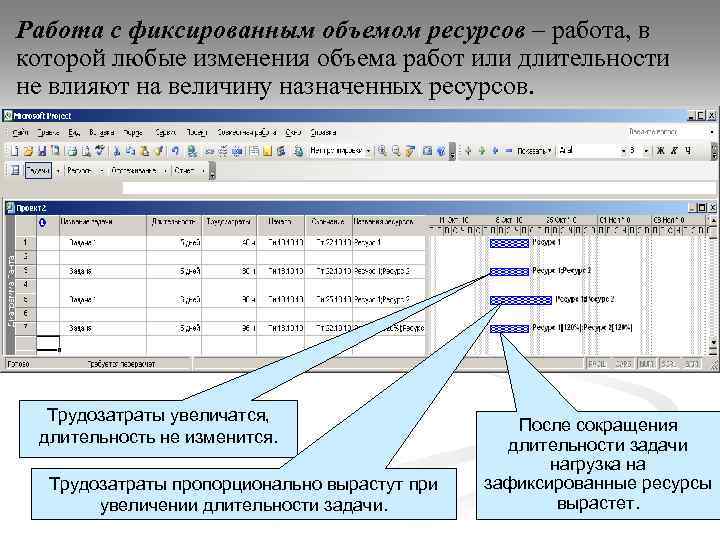
Task: Click the Unlink Tasks icon
Action: (223, 151)
